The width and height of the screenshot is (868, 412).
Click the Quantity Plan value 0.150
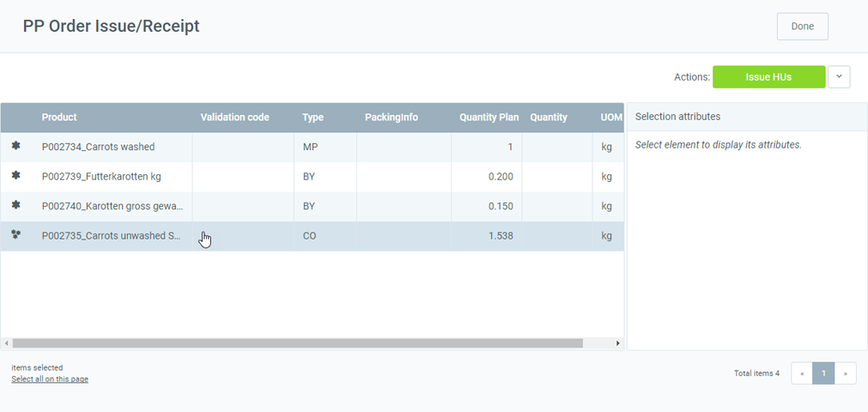pos(501,207)
